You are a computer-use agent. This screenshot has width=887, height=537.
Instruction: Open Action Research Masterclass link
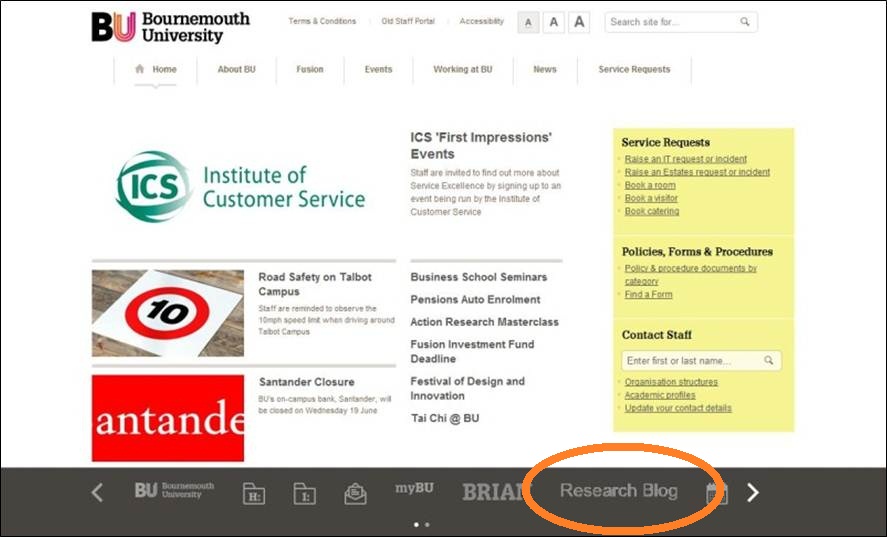[484, 322]
